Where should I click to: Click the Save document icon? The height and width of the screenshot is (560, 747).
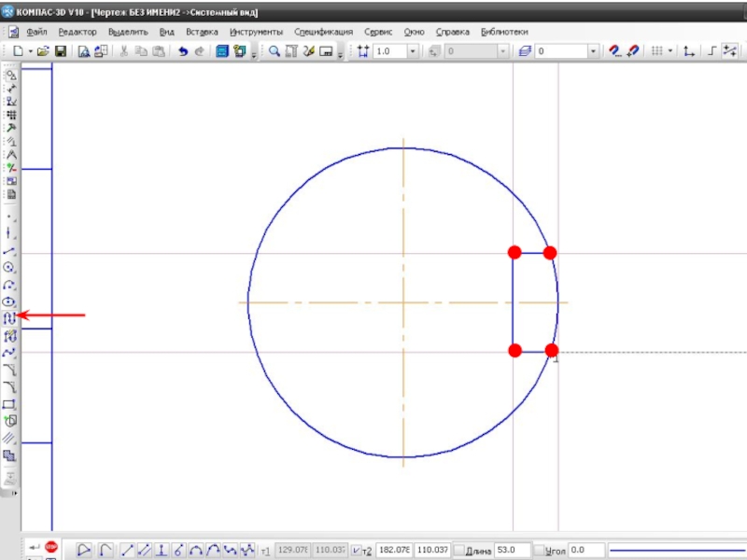[61, 51]
